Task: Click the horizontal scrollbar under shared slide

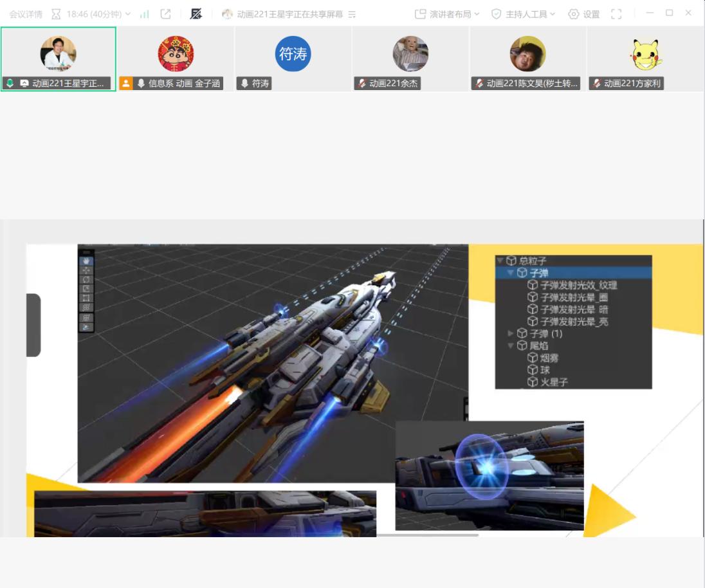Action: 427,535
